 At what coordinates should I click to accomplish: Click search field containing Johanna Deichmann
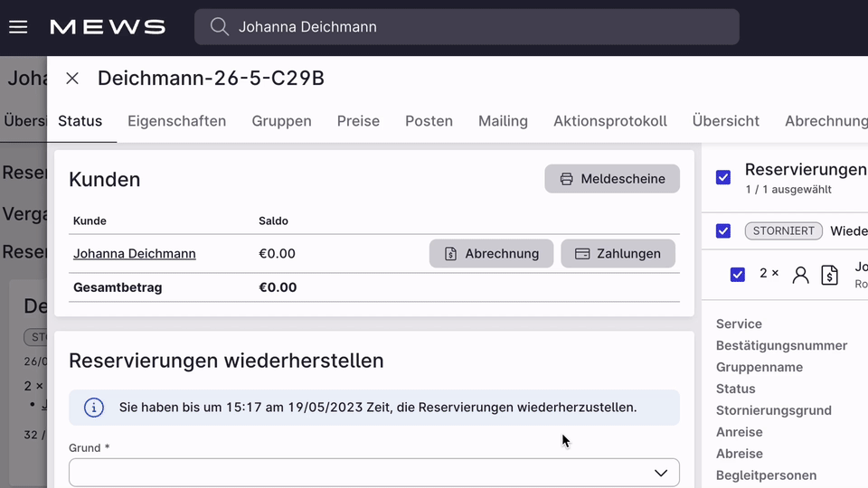pos(467,26)
